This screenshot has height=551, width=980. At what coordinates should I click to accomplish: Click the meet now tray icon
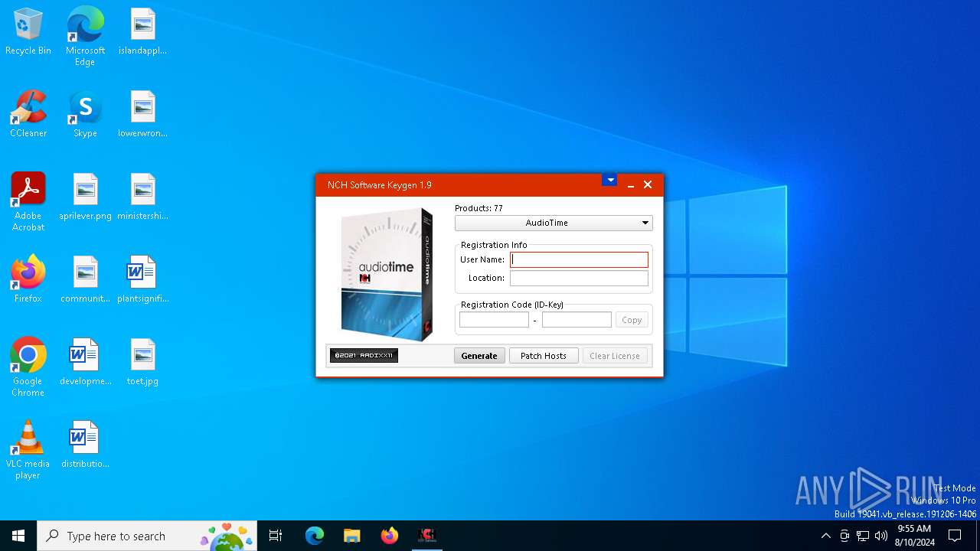(x=844, y=536)
